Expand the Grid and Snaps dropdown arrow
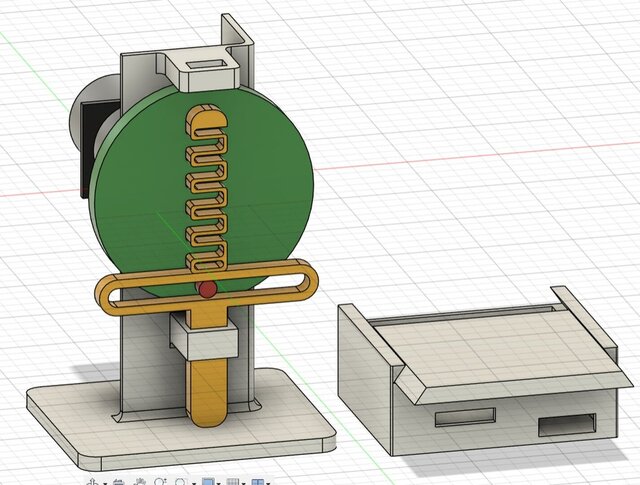The width and height of the screenshot is (640, 485). pos(243,483)
